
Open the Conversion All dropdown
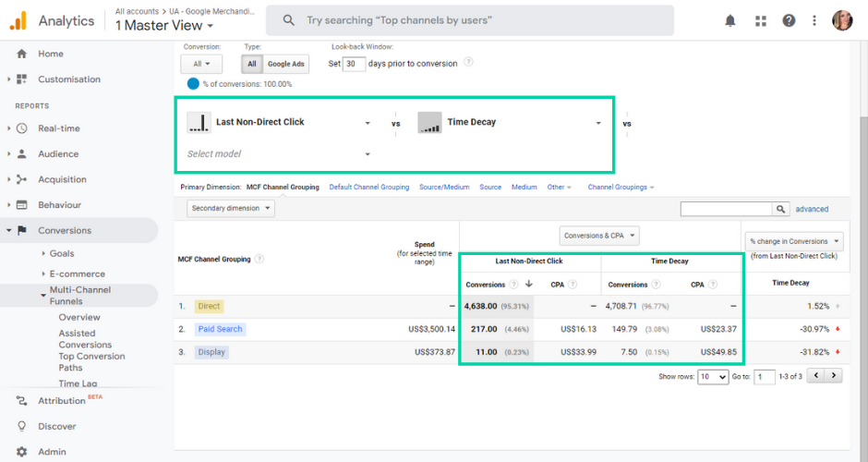pyautogui.click(x=201, y=65)
